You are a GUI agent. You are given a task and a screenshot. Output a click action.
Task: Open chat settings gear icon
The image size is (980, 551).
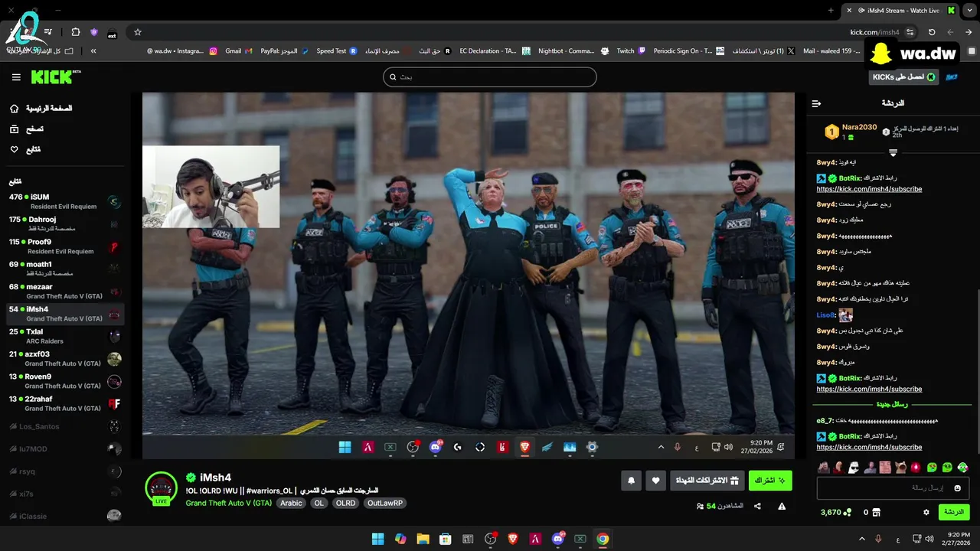[x=926, y=512]
